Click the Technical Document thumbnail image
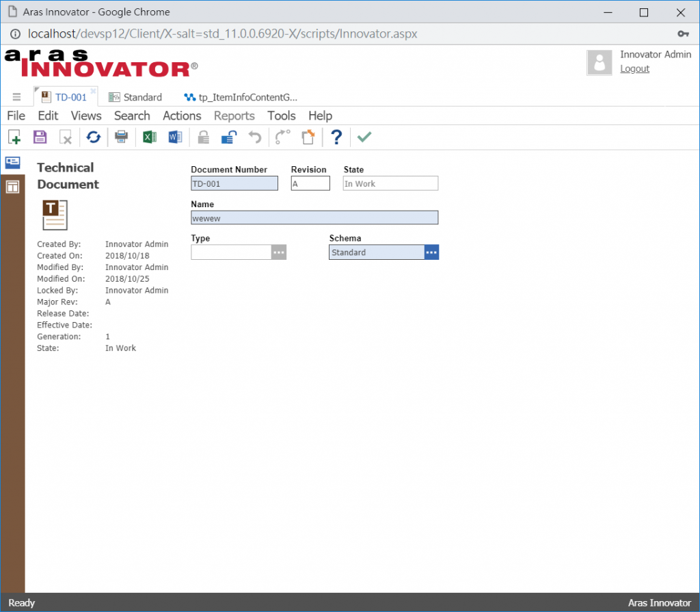The image size is (700, 612). [x=55, y=215]
